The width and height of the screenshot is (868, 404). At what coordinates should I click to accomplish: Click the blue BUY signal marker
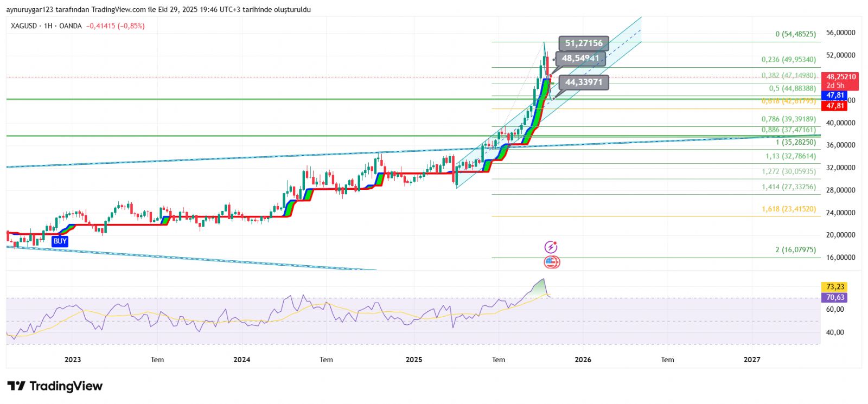[x=60, y=241]
